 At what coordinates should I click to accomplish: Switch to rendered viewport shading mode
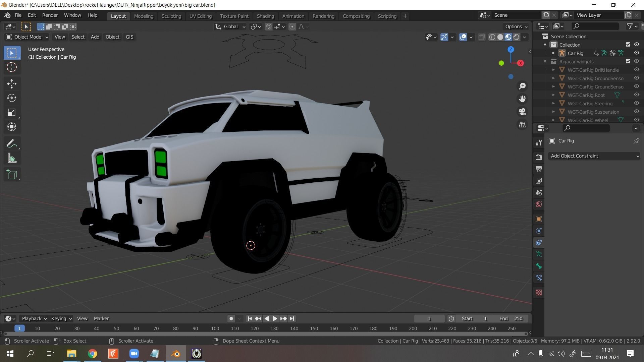click(517, 37)
